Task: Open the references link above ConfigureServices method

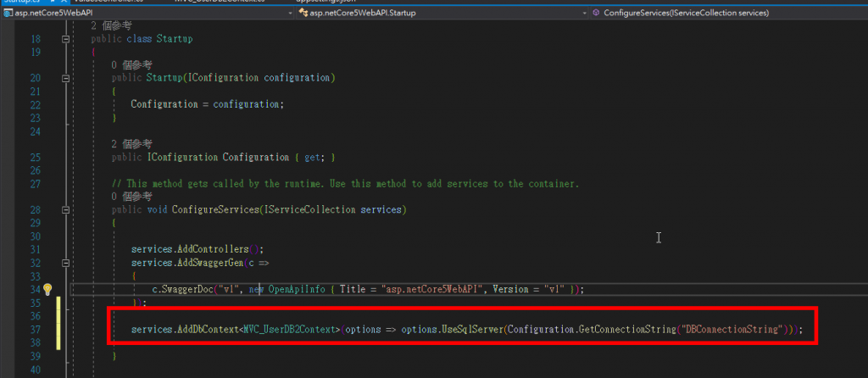Action: point(131,197)
